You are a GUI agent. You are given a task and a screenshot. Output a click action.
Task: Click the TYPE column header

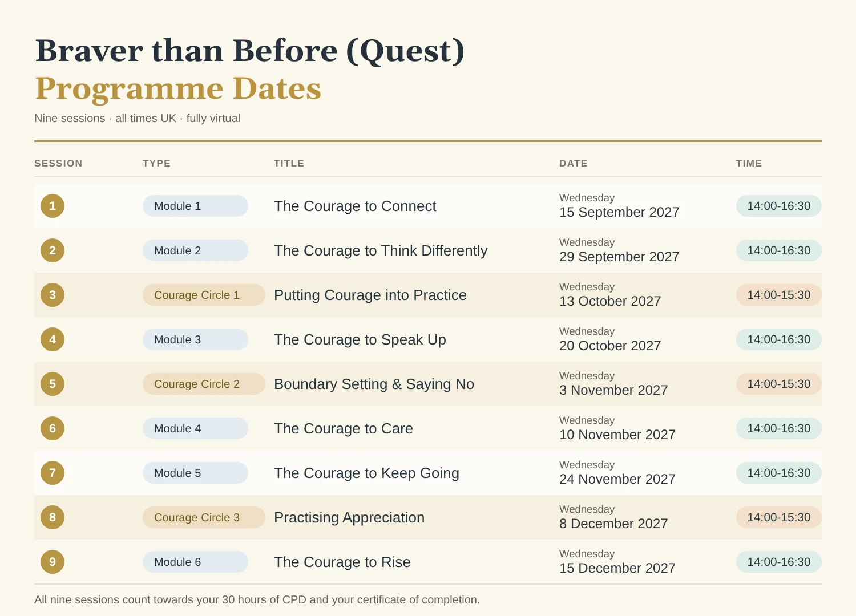click(x=156, y=163)
